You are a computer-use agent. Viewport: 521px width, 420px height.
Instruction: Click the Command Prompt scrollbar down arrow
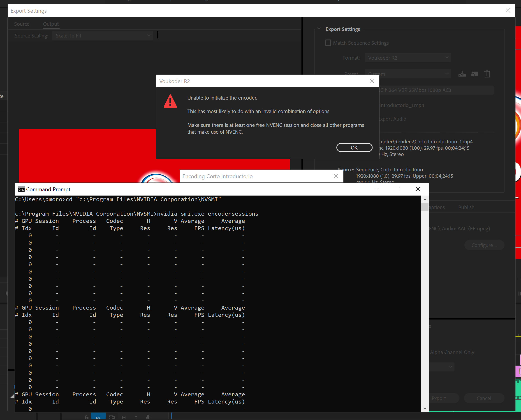pos(425,409)
